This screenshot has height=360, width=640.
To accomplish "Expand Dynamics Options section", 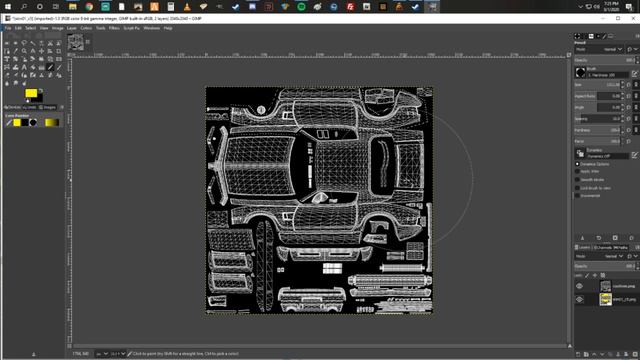I will [x=577, y=164].
